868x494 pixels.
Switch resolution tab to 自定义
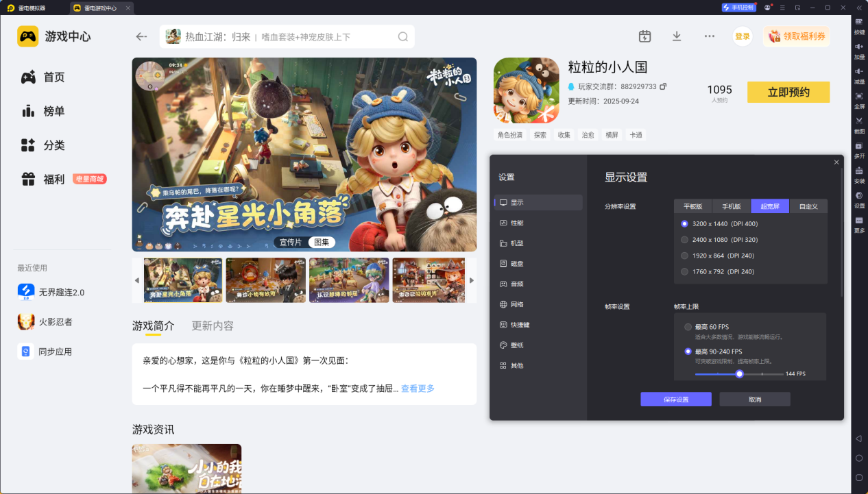tap(808, 206)
